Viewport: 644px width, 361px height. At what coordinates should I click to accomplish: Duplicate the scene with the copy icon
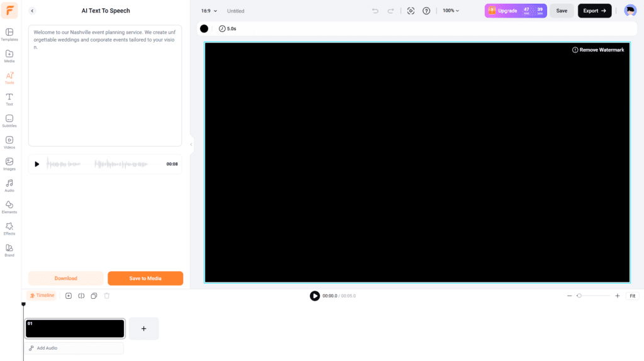[94, 296]
